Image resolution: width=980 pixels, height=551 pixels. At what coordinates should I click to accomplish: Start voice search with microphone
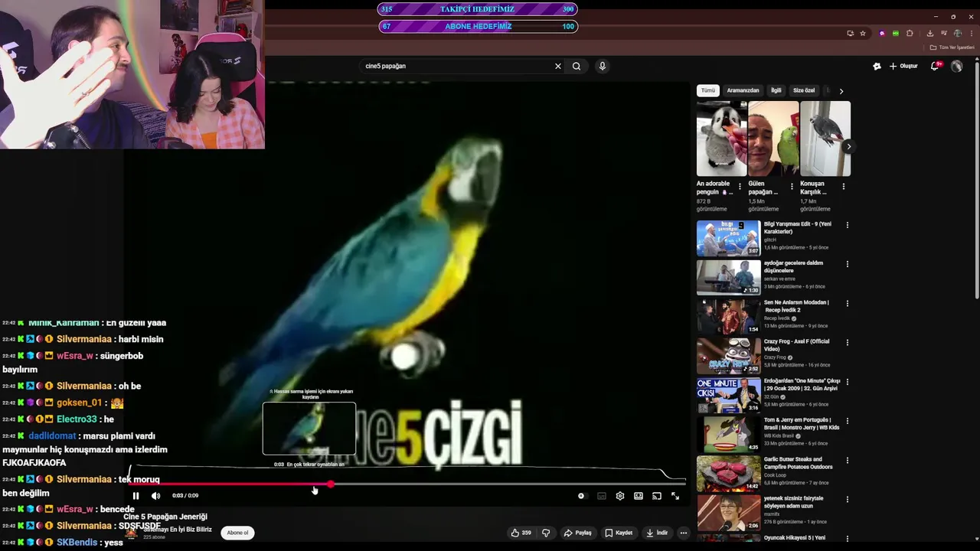pos(603,66)
